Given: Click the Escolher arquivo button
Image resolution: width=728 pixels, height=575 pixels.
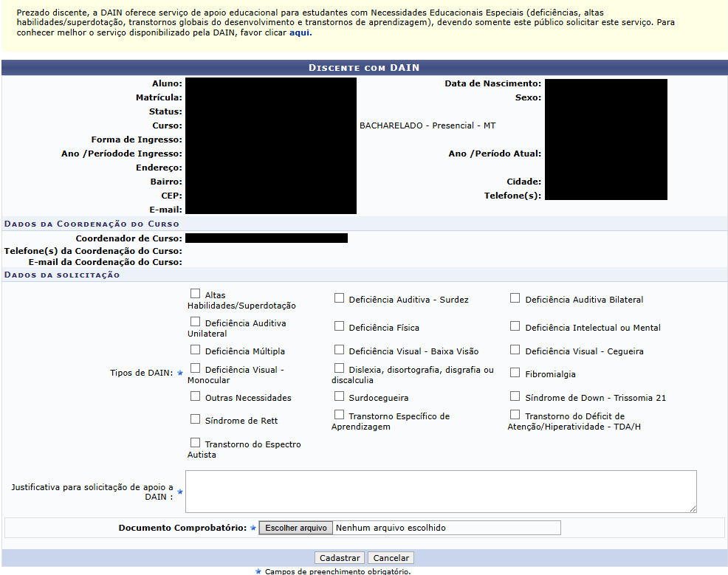Looking at the screenshot, I should (296, 528).
